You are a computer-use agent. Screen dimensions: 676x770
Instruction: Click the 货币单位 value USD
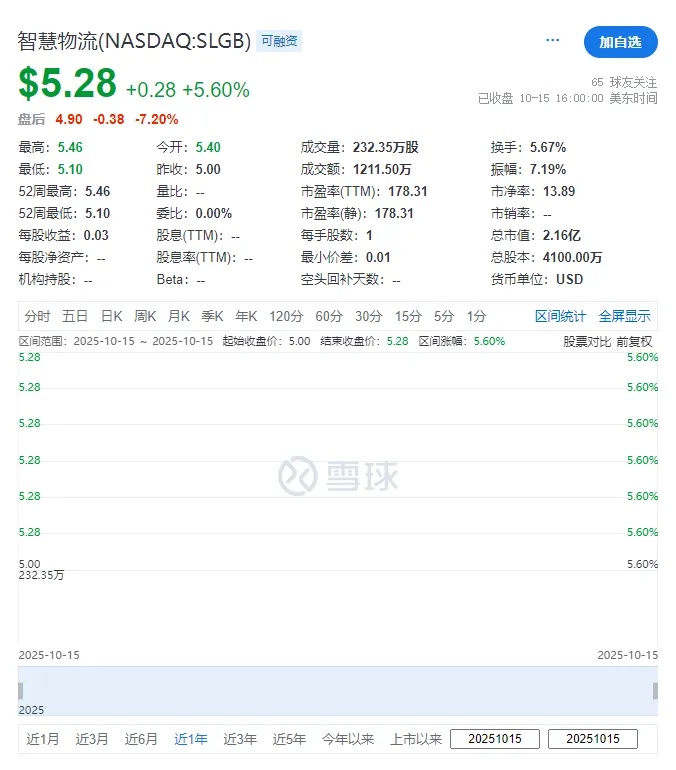[569, 279]
